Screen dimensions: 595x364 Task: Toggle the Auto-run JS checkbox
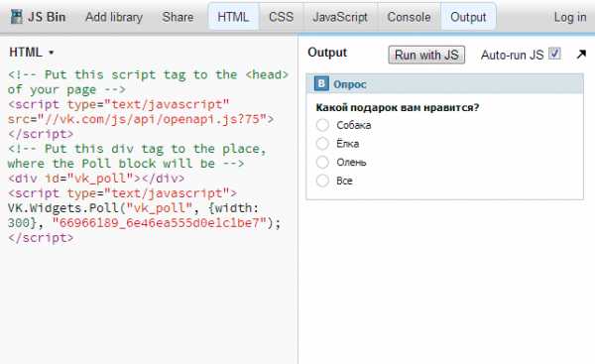[554, 54]
